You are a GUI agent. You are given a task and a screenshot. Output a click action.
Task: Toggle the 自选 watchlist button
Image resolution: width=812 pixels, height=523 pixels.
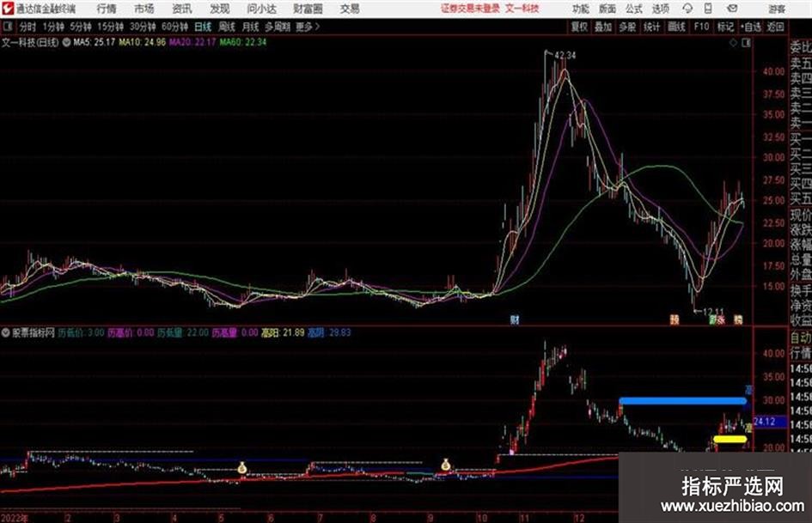pos(751,27)
